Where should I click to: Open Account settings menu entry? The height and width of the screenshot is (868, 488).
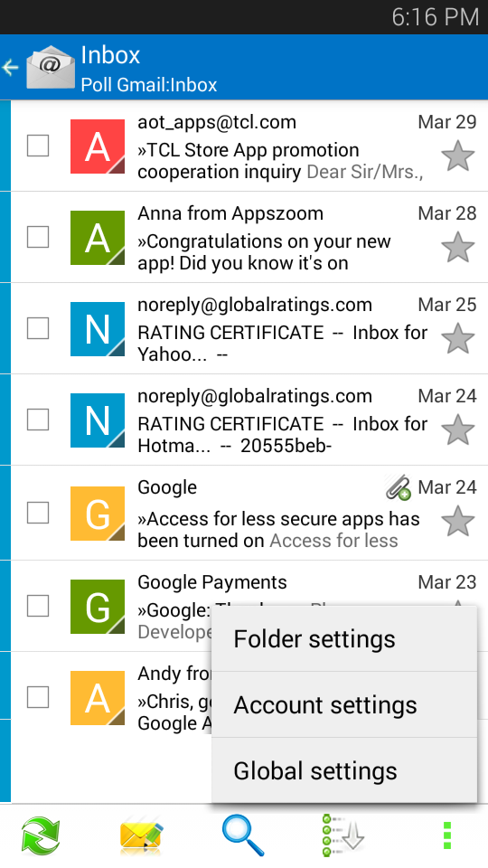click(344, 704)
